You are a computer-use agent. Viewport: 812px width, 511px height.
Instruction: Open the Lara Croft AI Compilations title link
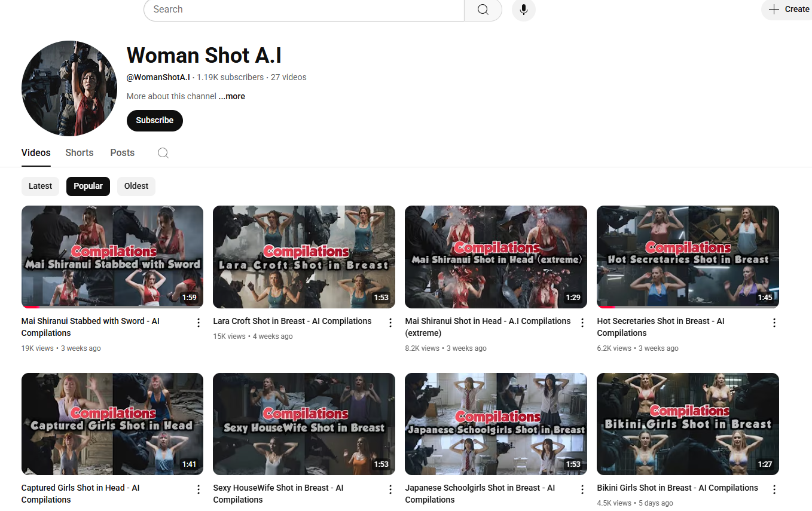(292, 321)
